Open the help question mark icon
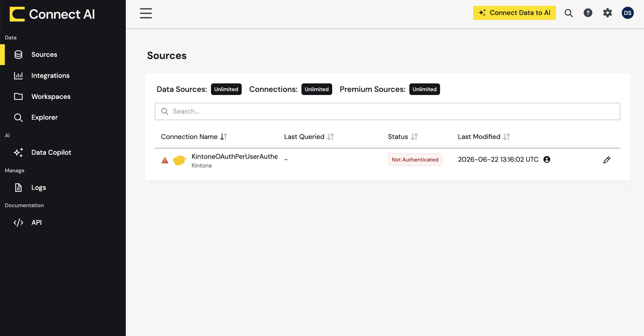Image resolution: width=644 pixels, height=336 pixels. click(588, 13)
